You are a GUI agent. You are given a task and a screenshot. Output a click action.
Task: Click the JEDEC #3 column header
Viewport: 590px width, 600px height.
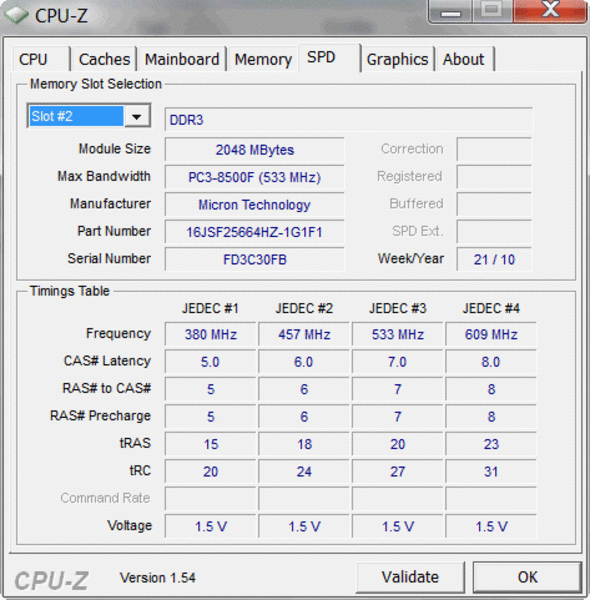pyautogui.click(x=398, y=308)
